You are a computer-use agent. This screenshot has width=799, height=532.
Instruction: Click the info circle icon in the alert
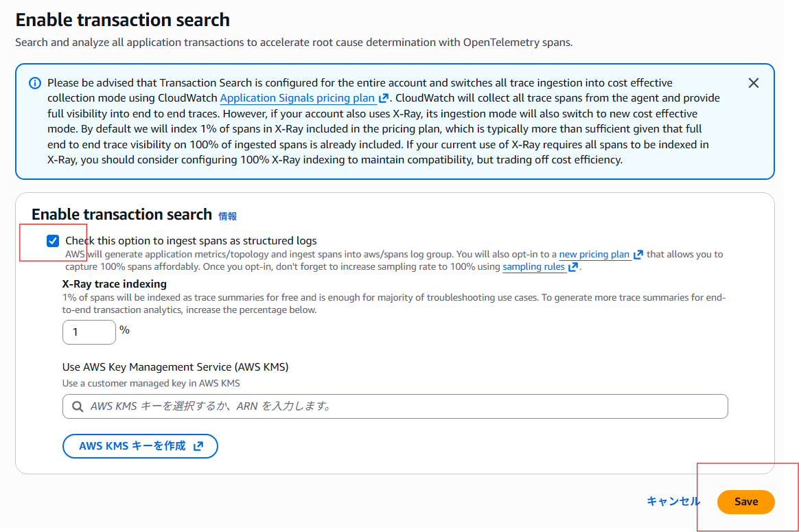pyautogui.click(x=35, y=83)
